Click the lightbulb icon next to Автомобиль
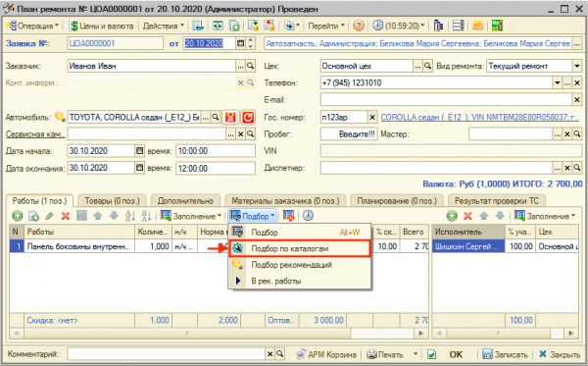The width and height of the screenshot is (588, 366). tap(60, 117)
